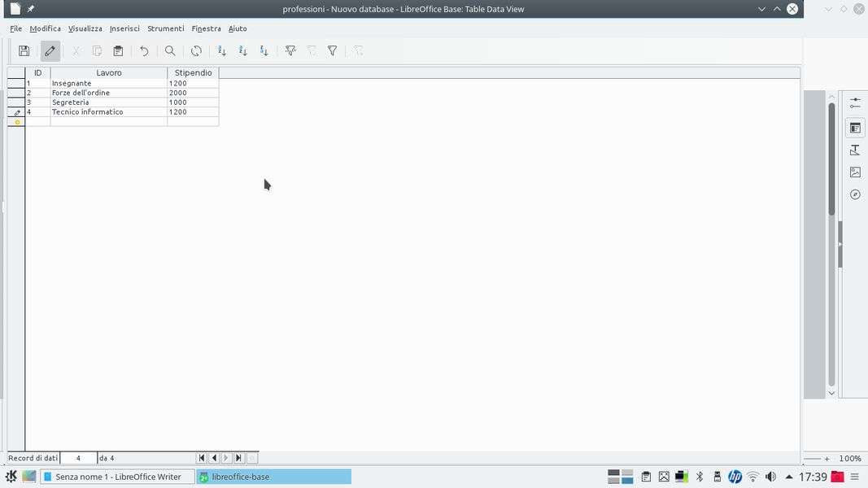Click the HP tray icon
This screenshot has width=868, height=488.
(735, 477)
